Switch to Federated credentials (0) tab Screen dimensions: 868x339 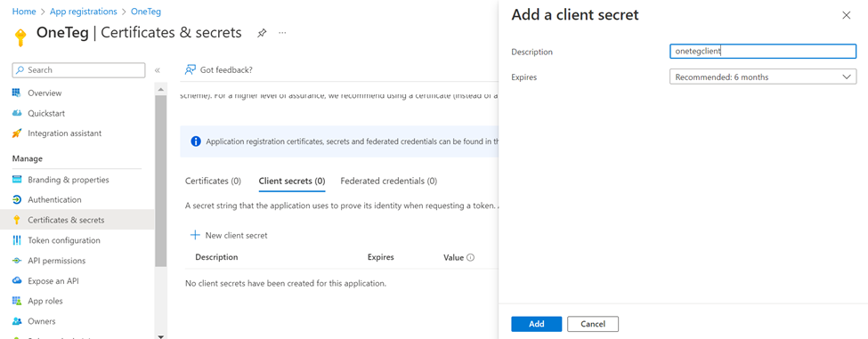coord(389,181)
